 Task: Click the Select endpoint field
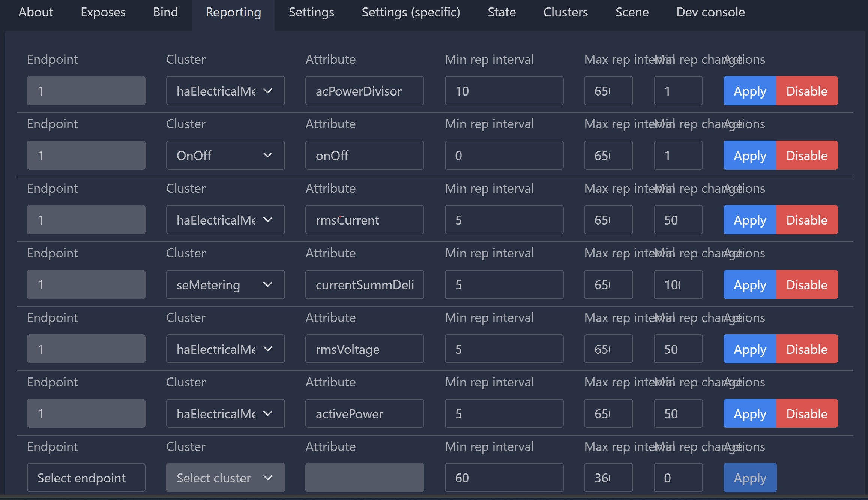pyautogui.click(x=86, y=478)
